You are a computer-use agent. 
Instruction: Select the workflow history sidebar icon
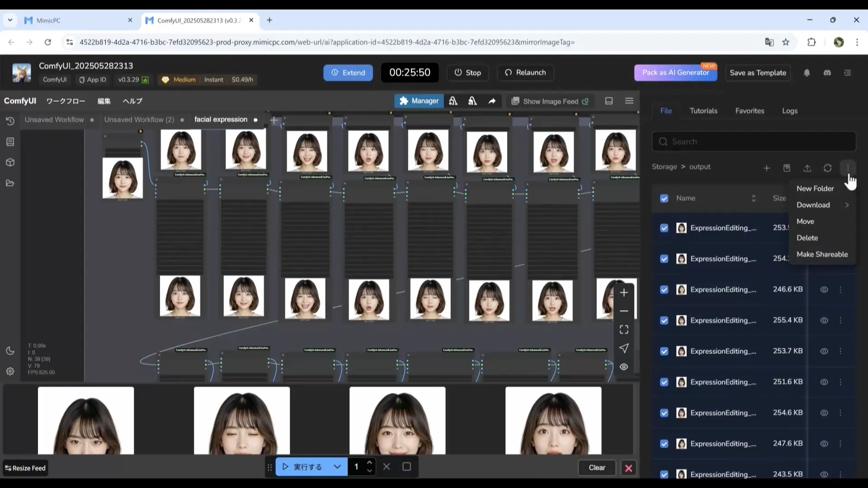pos(10,121)
